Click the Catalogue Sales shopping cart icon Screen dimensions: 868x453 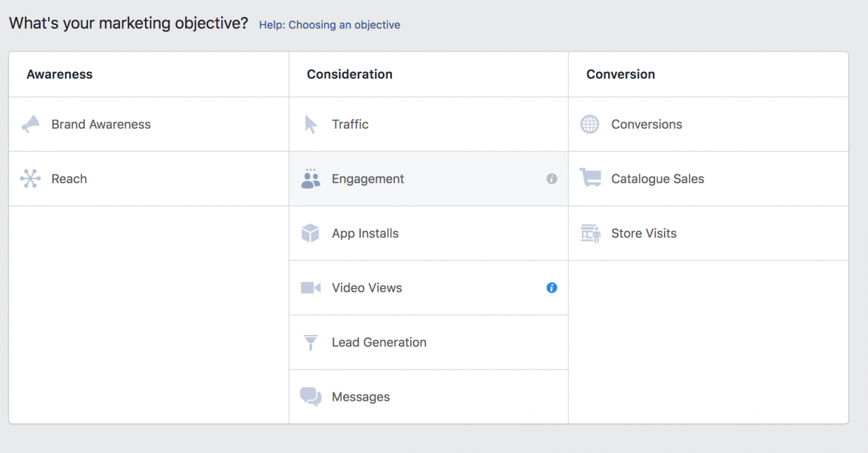(590, 178)
